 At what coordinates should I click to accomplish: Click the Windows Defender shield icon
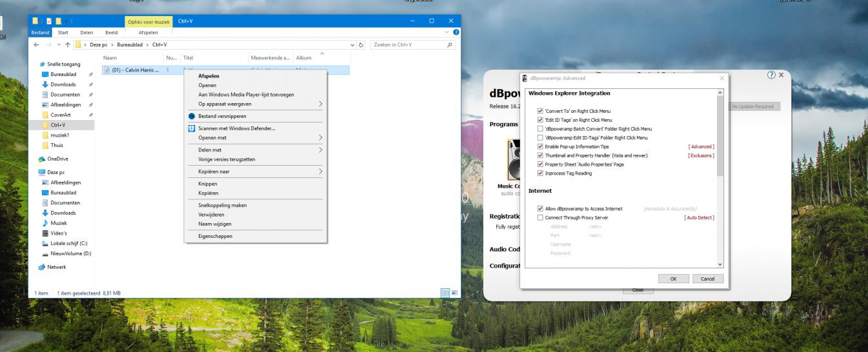[x=192, y=128]
